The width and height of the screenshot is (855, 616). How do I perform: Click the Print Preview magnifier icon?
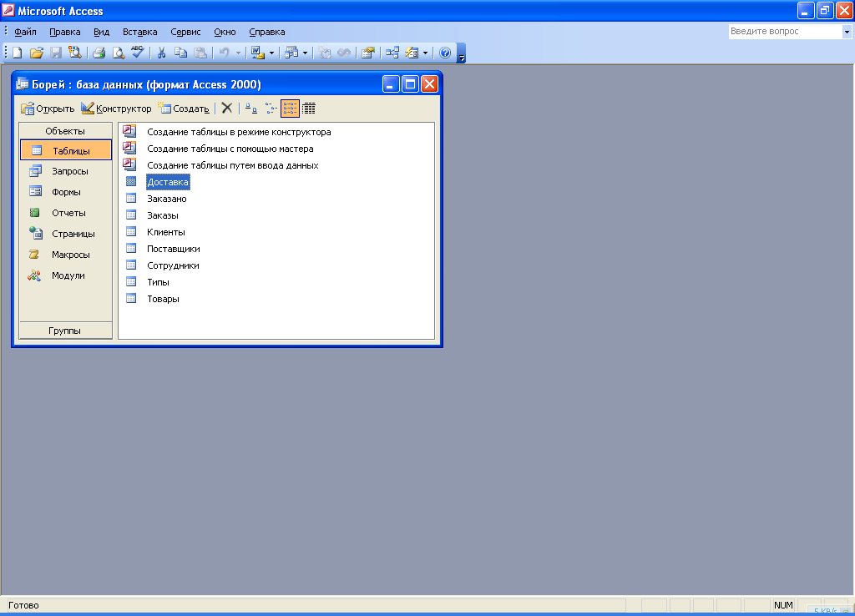119,53
